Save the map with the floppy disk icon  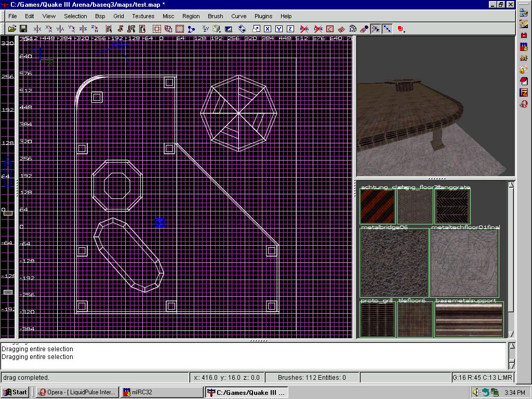click(23, 29)
